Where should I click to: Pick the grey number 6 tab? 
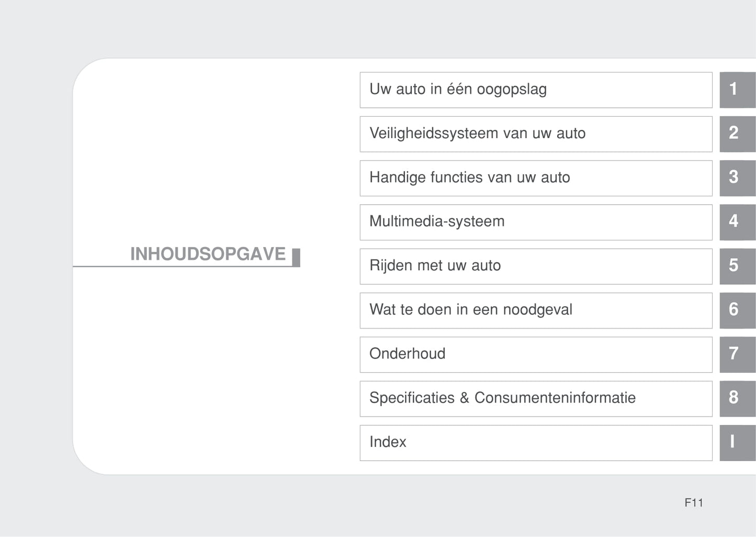(x=737, y=310)
